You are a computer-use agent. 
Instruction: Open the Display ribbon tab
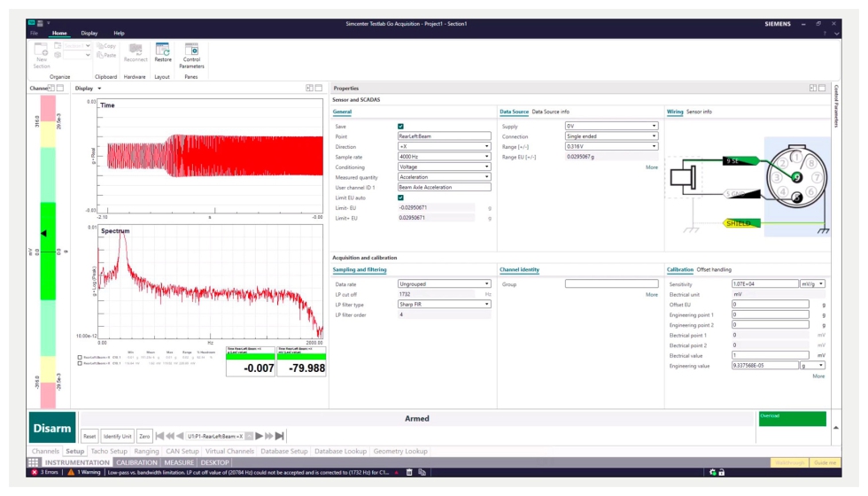click(x=89, y=34)
